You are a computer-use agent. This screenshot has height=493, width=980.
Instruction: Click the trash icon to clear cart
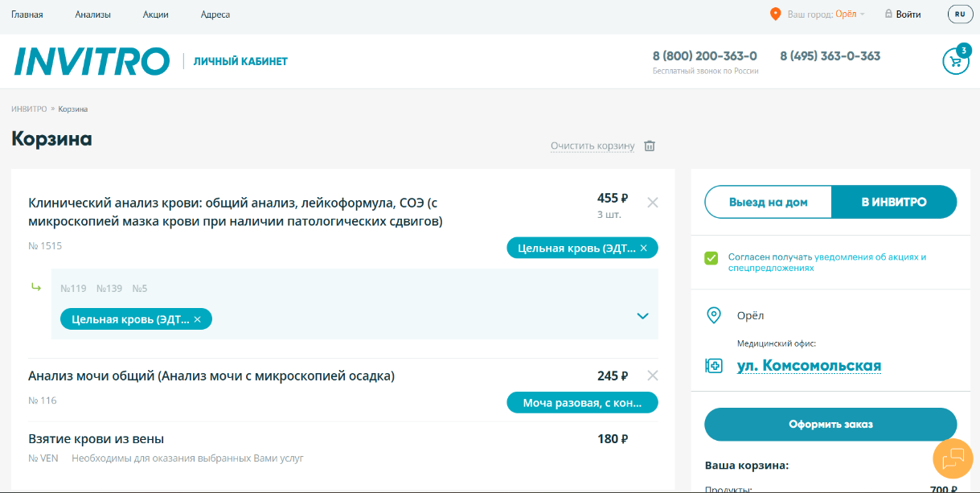click(650, 146)
